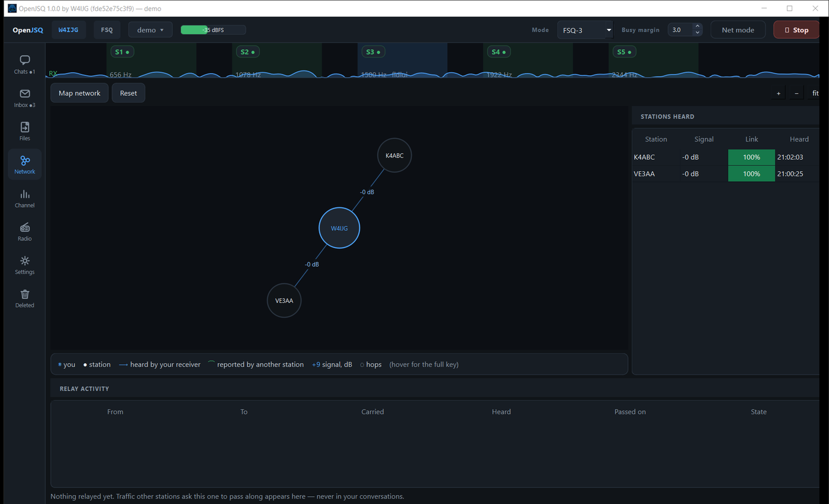The image size is (829, 504).
Task: Click the 2344 Hz frequency label
Action: 625,75
